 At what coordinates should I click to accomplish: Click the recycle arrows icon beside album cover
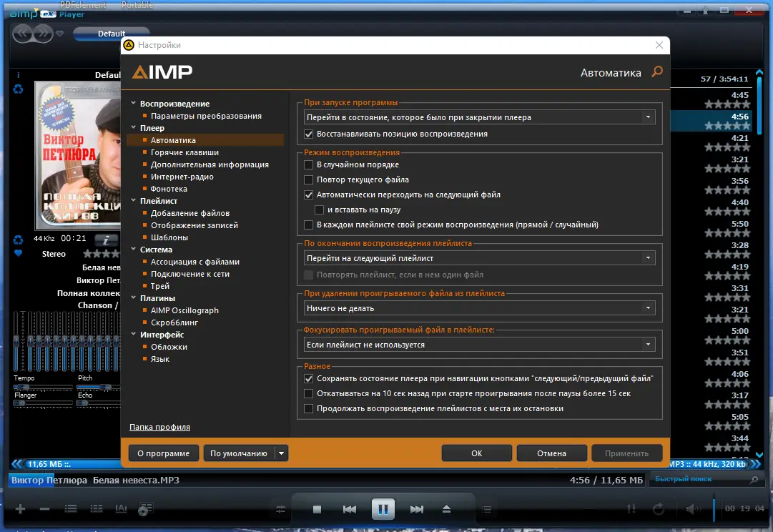(x=19, y=89)
